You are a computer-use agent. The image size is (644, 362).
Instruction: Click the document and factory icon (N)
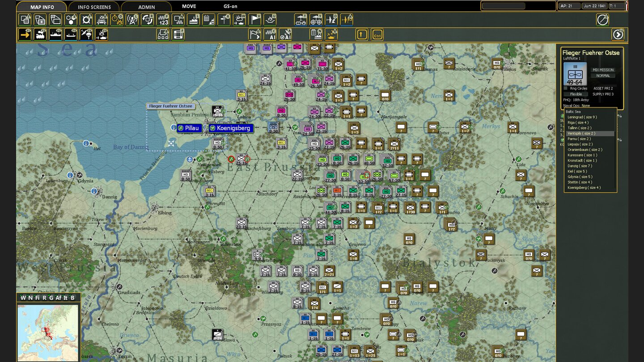[316, 34]
